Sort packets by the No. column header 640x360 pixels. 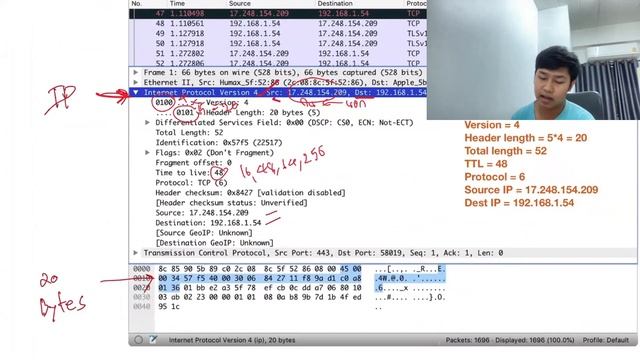137,3
